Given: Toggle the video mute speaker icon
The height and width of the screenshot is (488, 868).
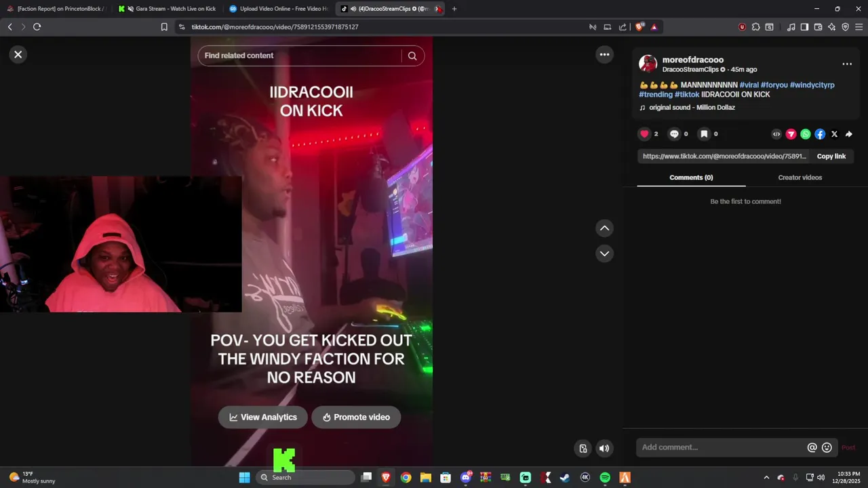Looking at the screenshot, I should (x=604, y=448).
